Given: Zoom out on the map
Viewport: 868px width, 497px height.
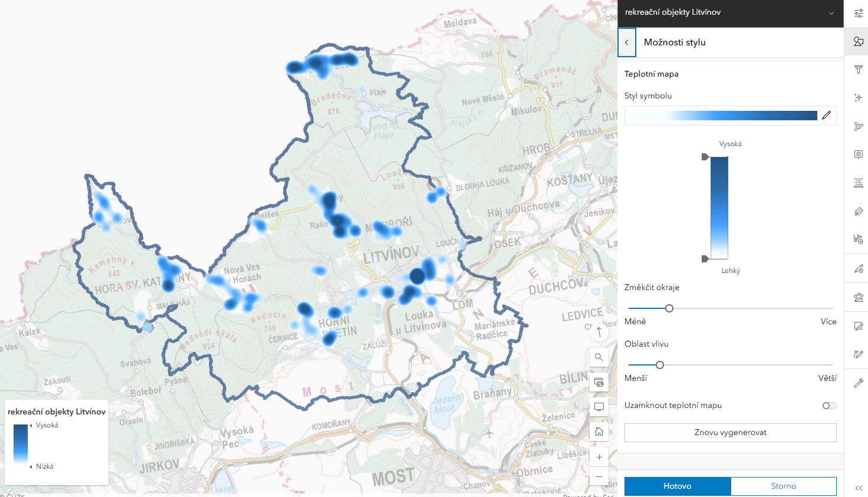Looking at the screenshot, I should click(599, 476).
